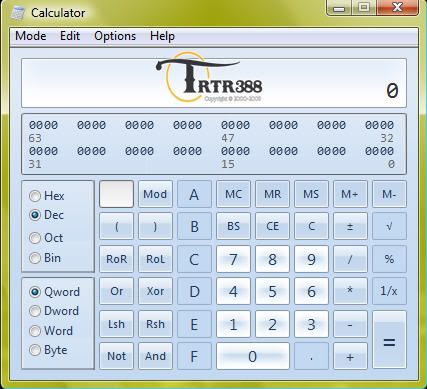Click bit 63 group in binary display

point(43,125)
